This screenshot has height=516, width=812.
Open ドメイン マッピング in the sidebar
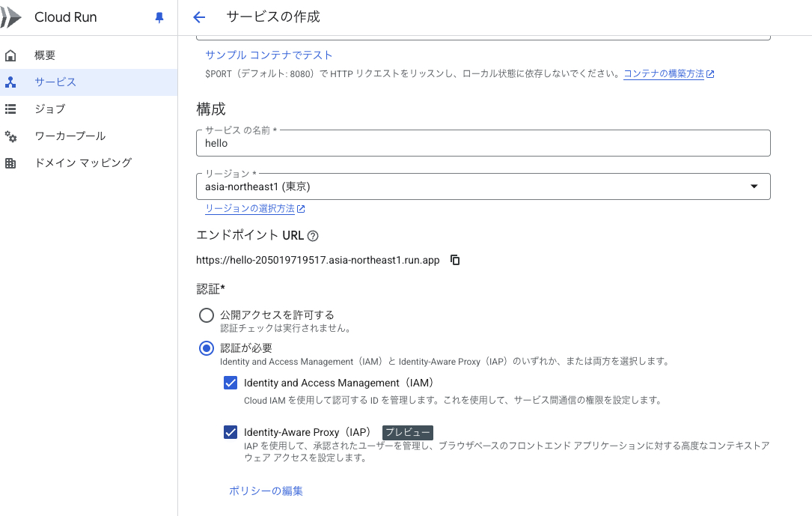pyautogui.click(x=88, y=163)
